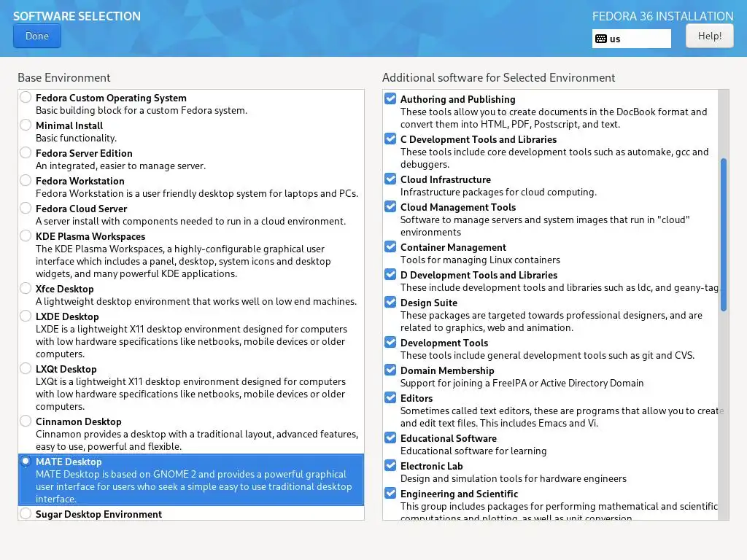Screen dimensions: 747x560
Task: Click the 'Basic functionality.' description
Action: (76, 138)
